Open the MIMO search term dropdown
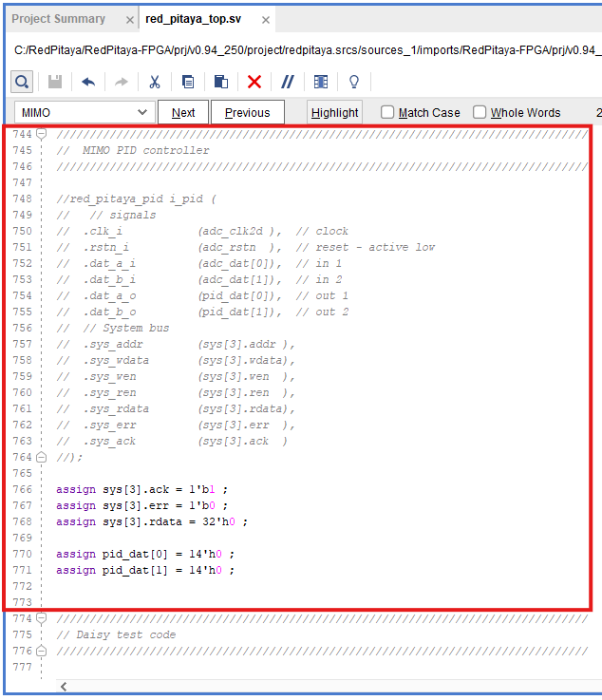The height and width of the screenshot is (700, 602). tap(142, 112)
